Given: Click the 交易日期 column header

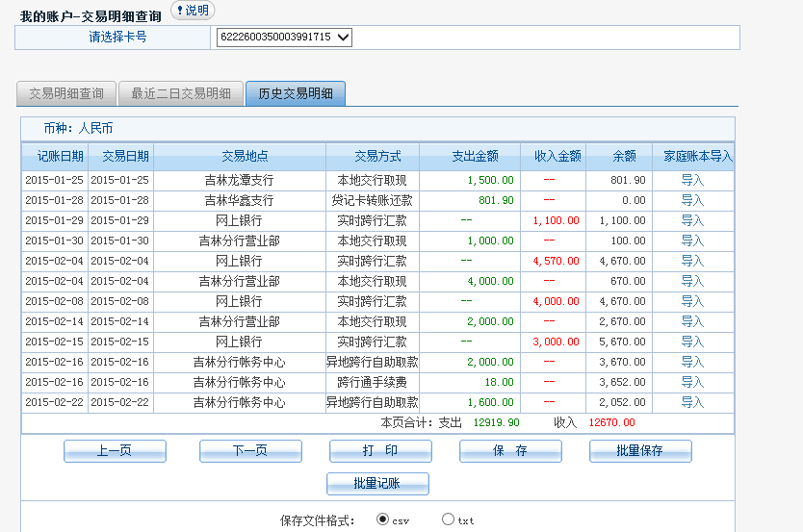Looking at the screenshot, I should click(x=120, y=157).
